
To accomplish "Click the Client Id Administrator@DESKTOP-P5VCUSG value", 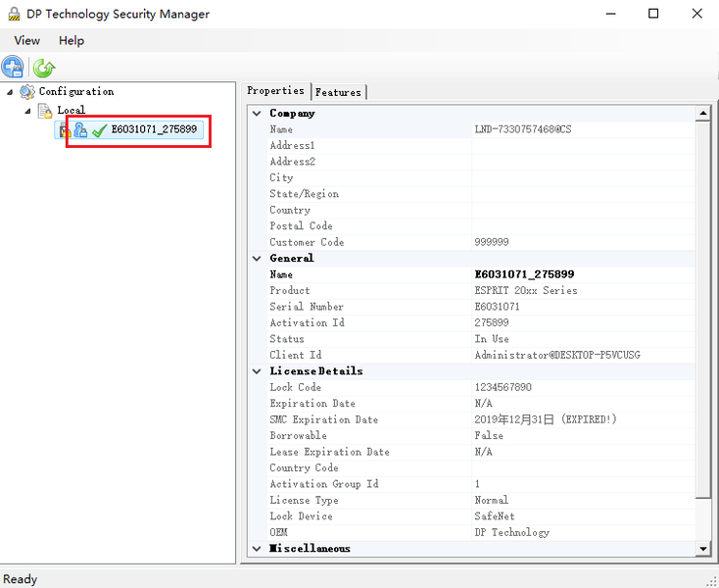I will point(557,355).
